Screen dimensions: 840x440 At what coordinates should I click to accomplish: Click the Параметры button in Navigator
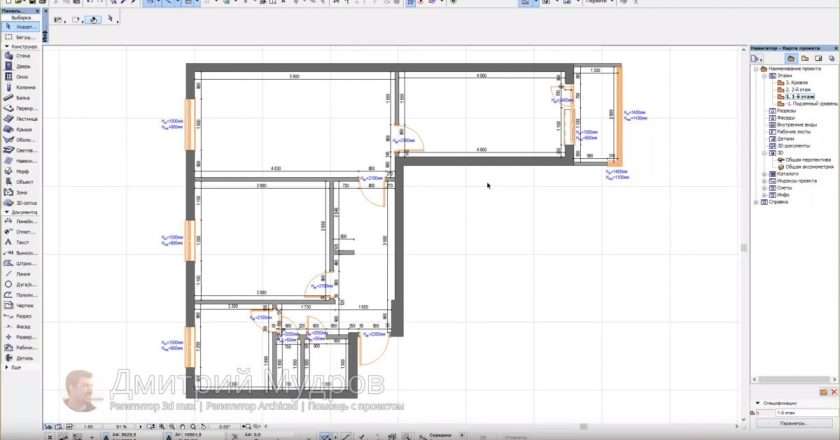[x=793, y=423]
